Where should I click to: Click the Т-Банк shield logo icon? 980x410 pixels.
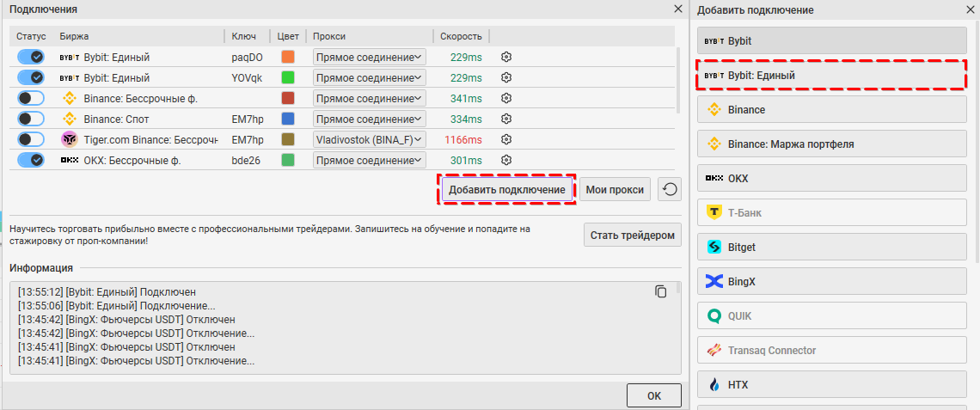(714, 212)
